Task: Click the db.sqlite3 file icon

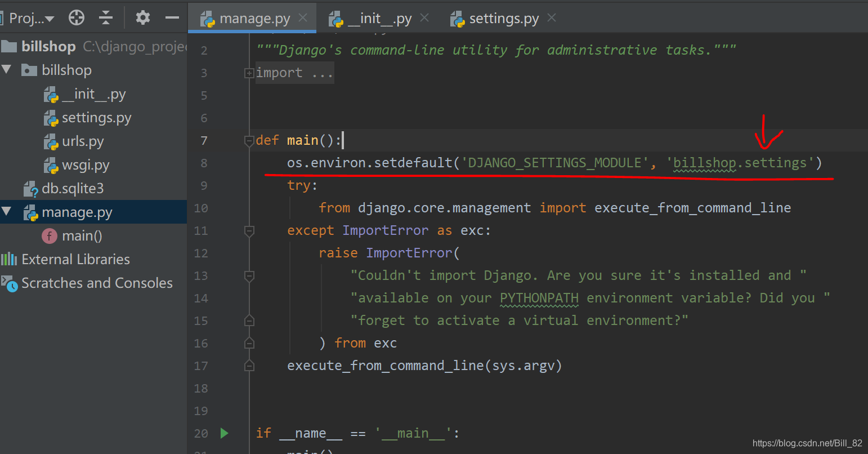Action: pos(30,189)
